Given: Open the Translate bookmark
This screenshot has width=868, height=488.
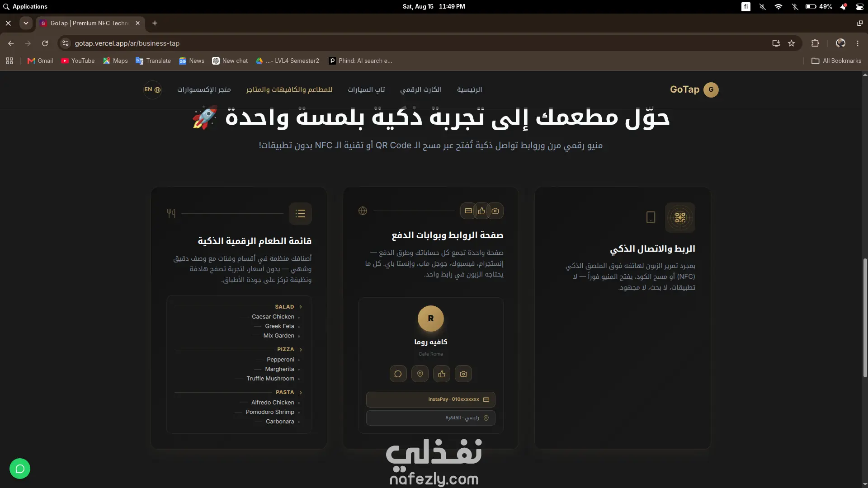Looking at the screenshot, I should (153, 61).
